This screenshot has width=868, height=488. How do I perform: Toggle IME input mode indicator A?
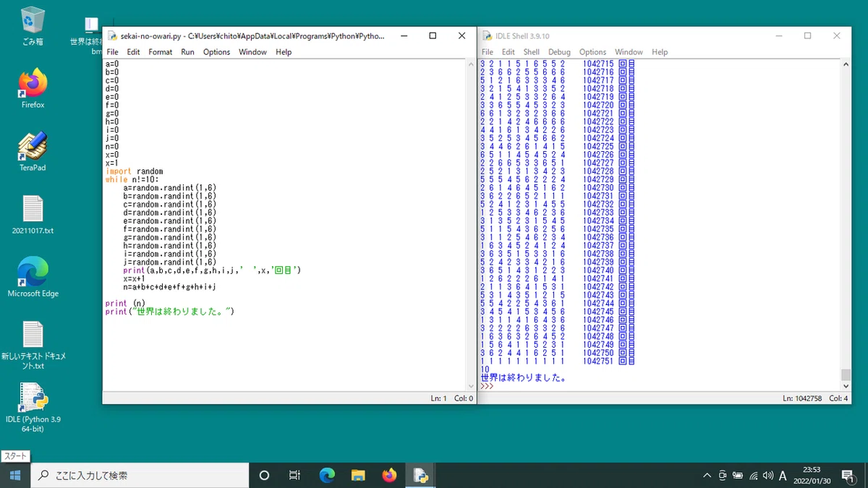tap(783, 476)
